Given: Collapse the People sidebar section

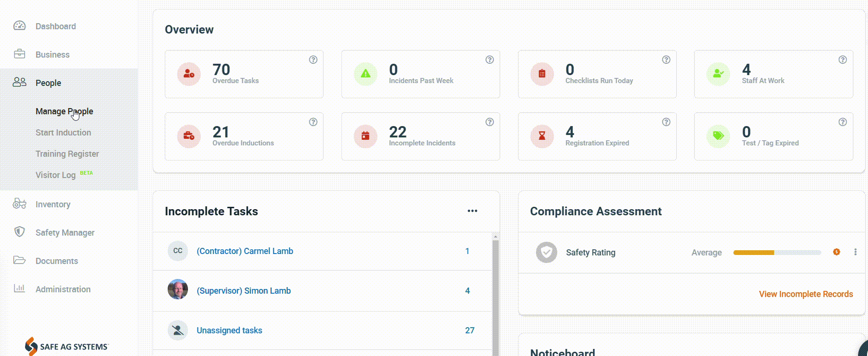Looking at the screenshot, I should pyautogui.click(x=48, y=83).
